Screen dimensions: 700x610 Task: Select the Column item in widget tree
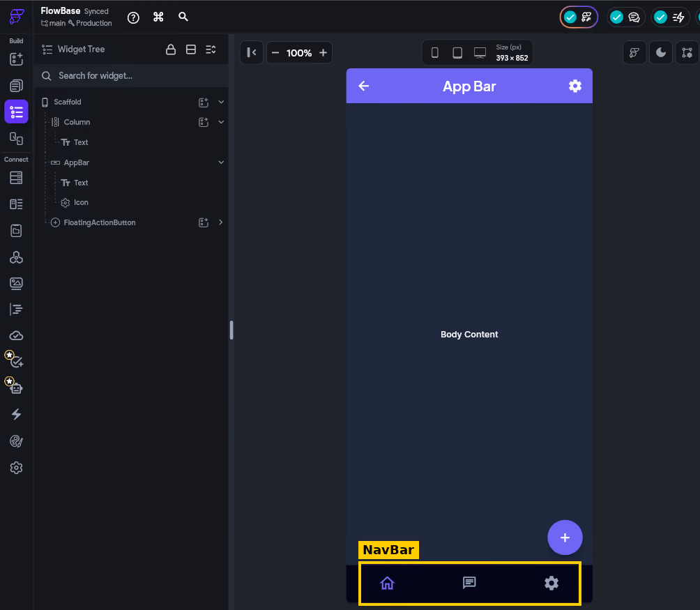[77, 122]
